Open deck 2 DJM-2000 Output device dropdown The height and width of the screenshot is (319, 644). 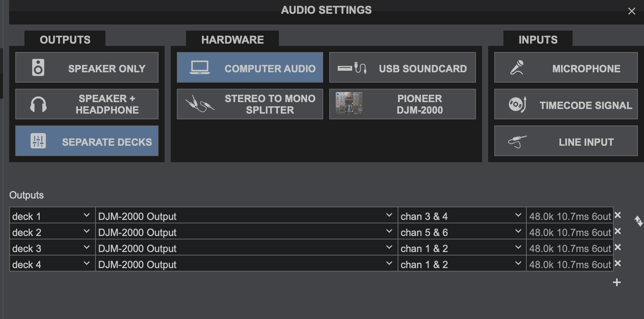pyautogui.click(x=246, y=231)
